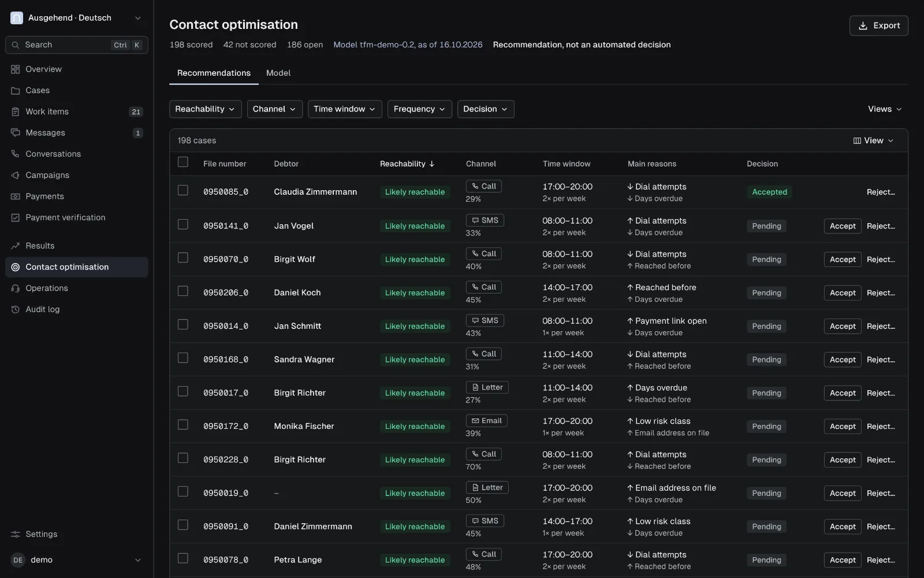Click the Model tfm-demo-0.2 link
Image resolution: width=924 pixels, height=578 pixels.
coord(408,45)
